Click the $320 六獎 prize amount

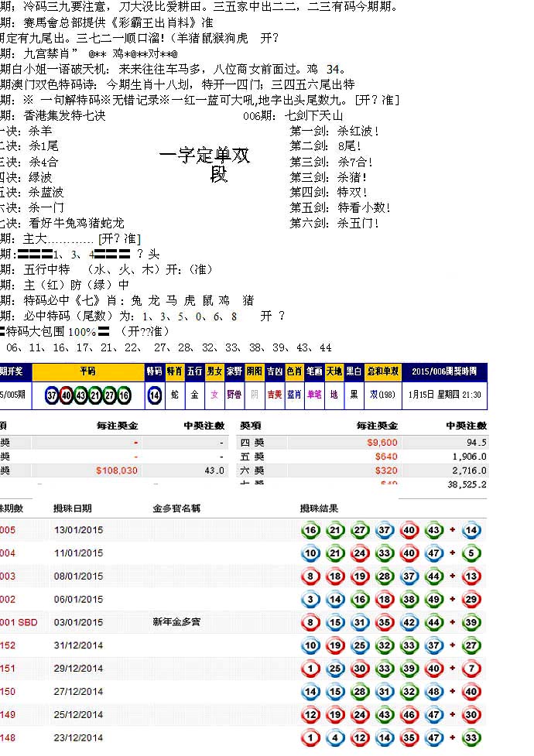pyautogui.click(x=386, y=470)
